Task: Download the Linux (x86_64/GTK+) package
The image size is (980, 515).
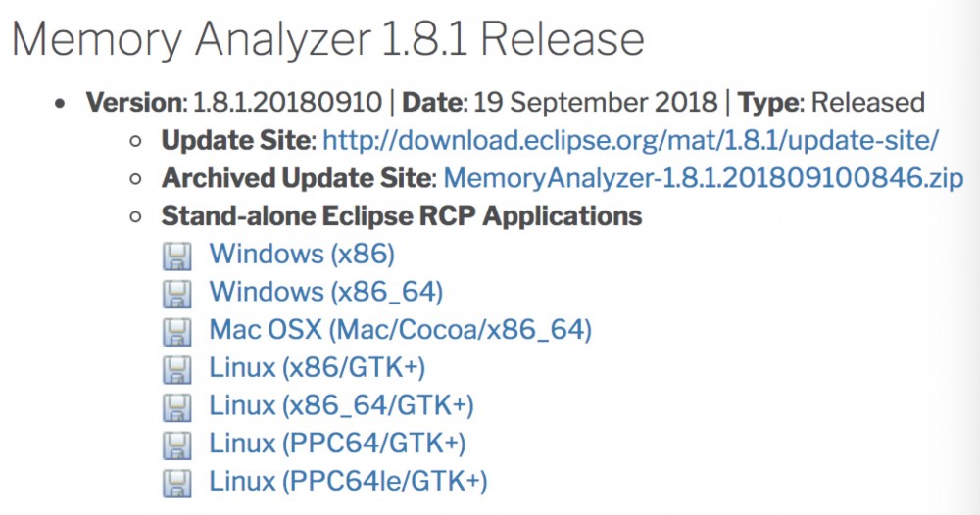Action: [x=341, y=405]
